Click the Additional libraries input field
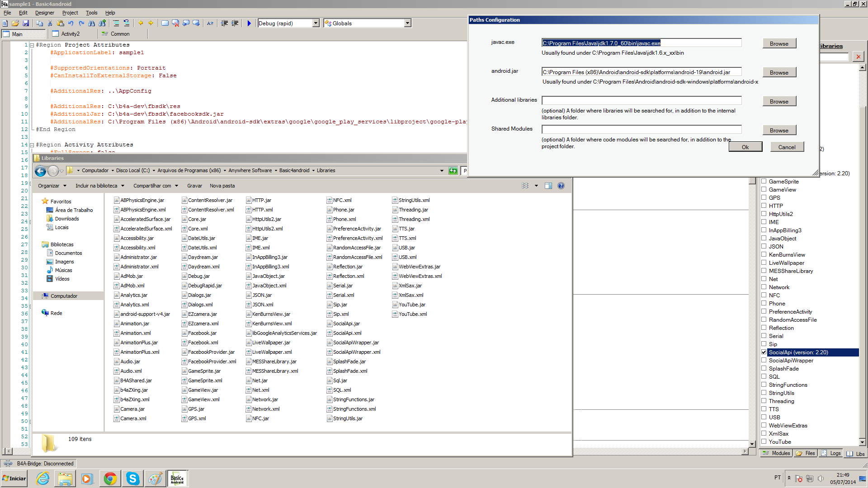The image size is (868, 488). (641, 101)
